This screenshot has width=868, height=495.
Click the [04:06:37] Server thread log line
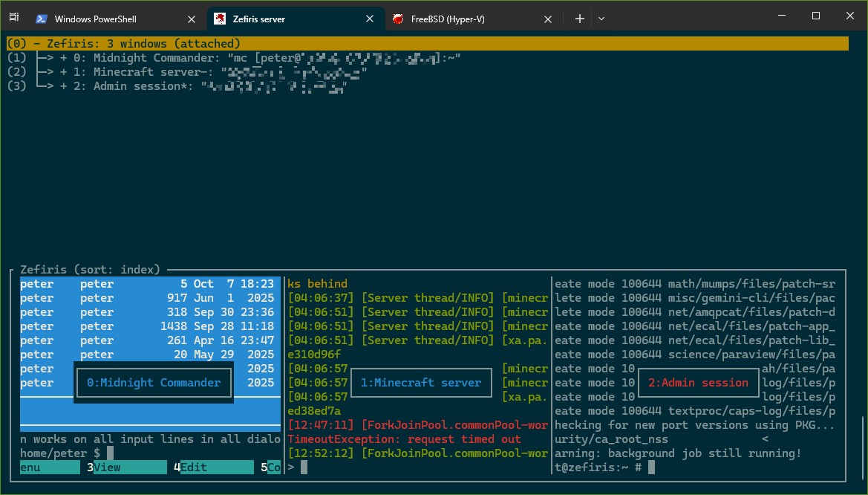pos(417,297)
